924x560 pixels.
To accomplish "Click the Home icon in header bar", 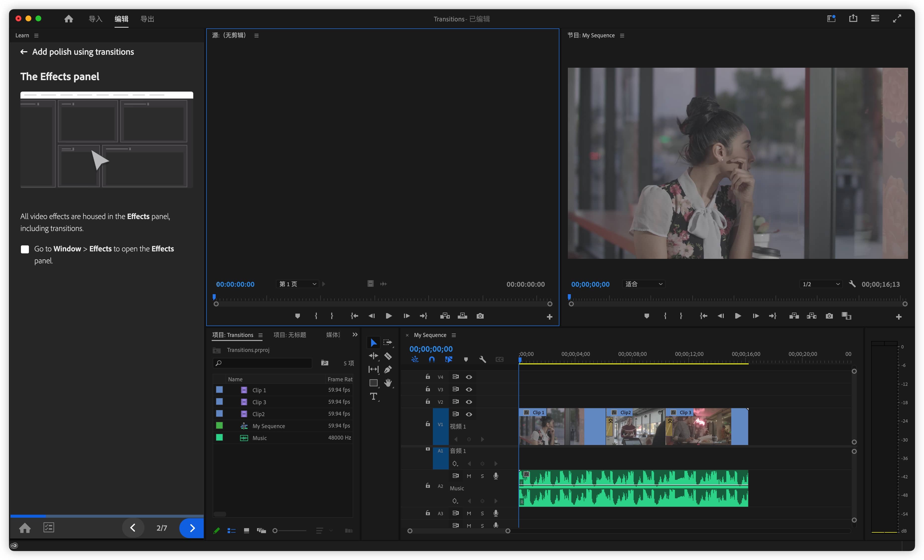I will coord(68,19).
